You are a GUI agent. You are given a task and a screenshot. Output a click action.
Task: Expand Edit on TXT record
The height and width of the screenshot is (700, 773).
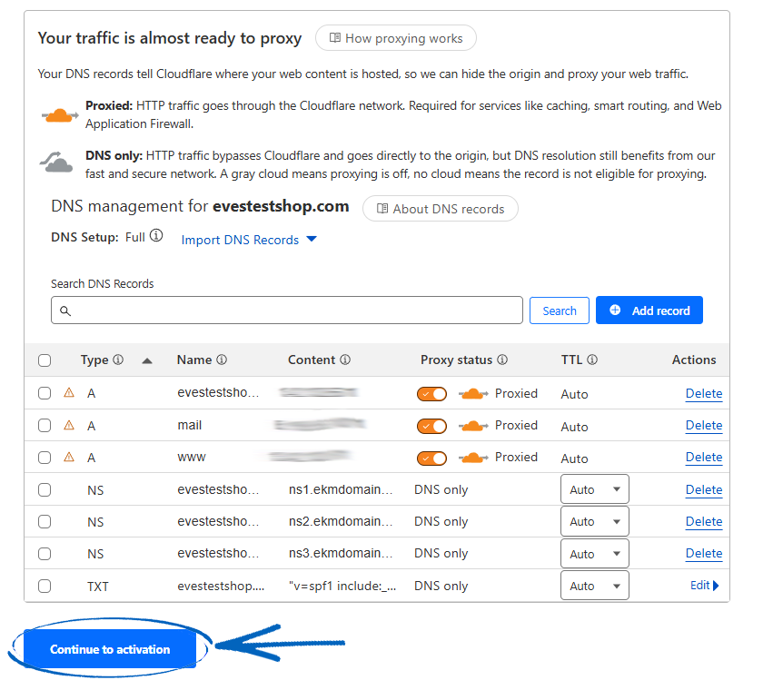point(705,586)
